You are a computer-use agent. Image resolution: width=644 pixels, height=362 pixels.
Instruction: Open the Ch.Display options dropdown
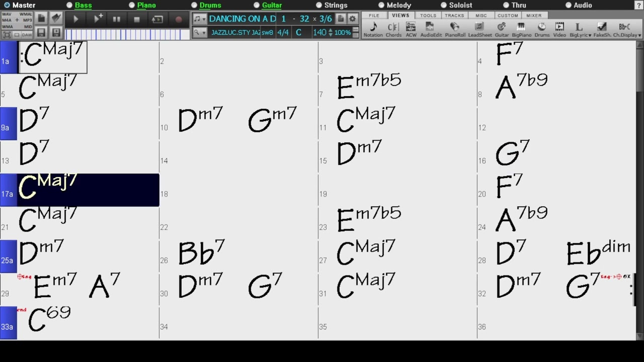(x=627, y=30)
